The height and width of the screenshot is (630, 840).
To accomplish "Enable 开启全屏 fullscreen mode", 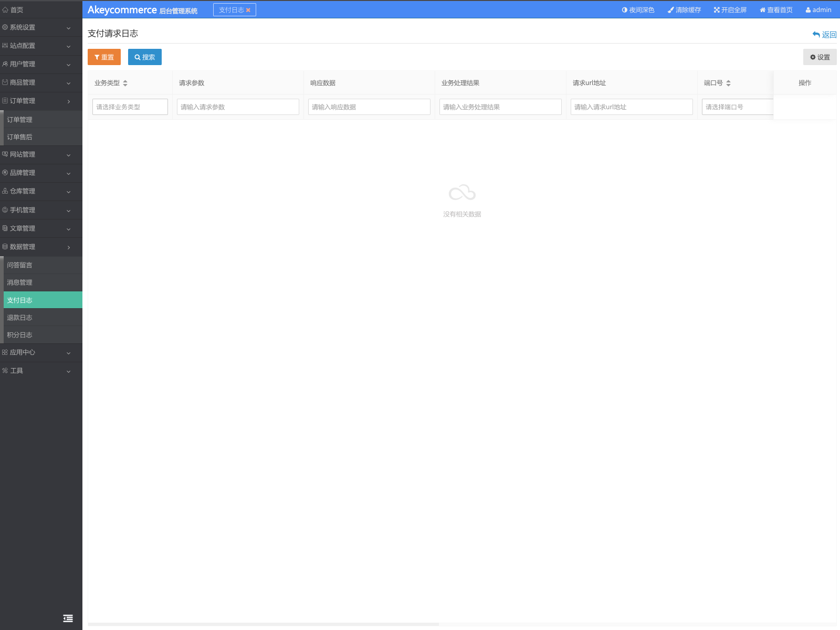I will tap(730, 10).
